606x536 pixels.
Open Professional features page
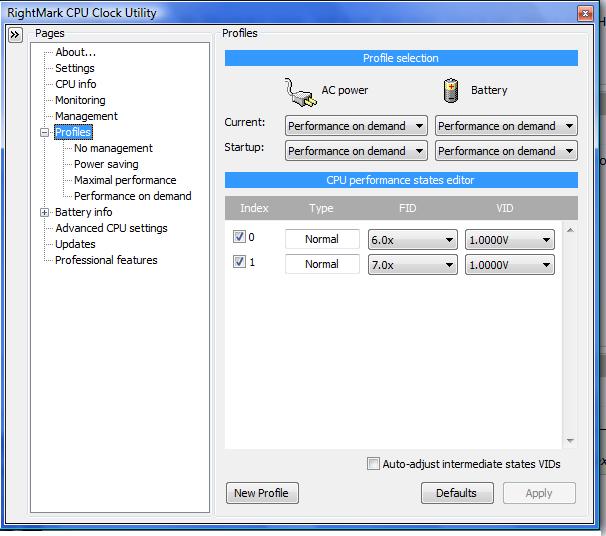click(x=106, y=260)
